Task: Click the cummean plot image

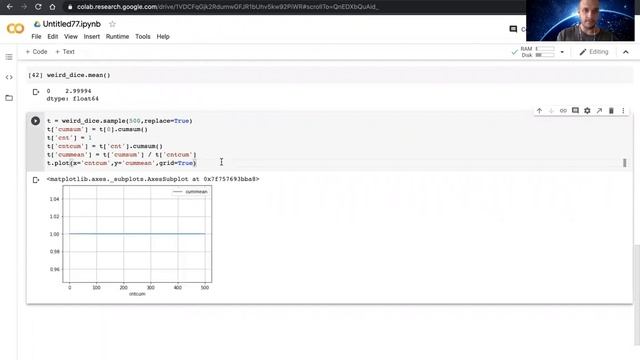Action: pos(130,240)
